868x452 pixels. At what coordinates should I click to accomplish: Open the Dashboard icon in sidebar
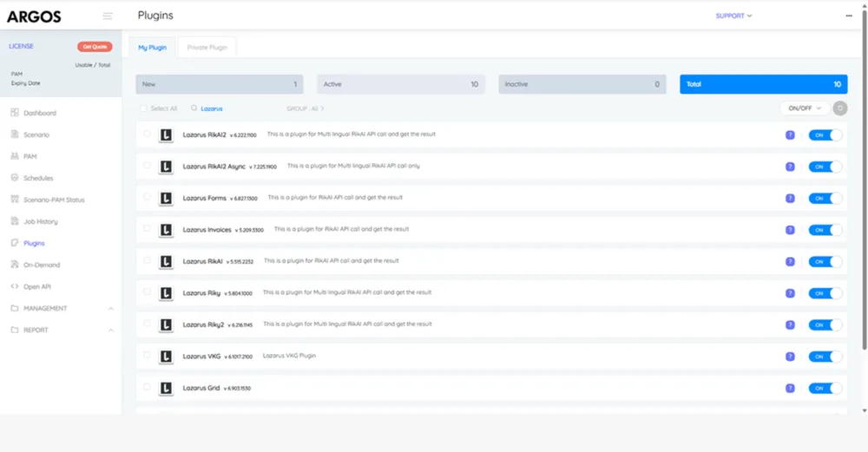pyautogui.click(x=15, y=113)
